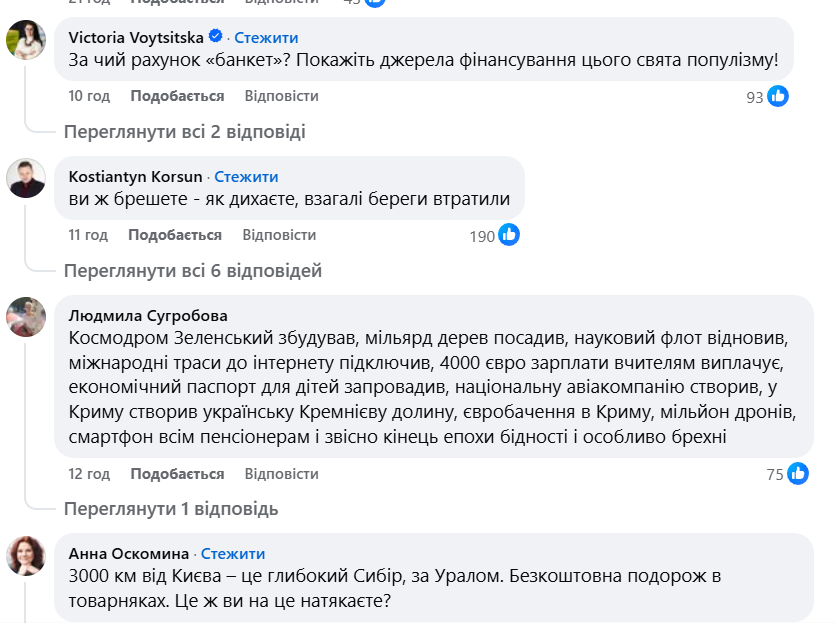This screenshot has height=623, width=836.
Task: Open Kostiantyn Korsun's avatar
Action: pos(26,179)
